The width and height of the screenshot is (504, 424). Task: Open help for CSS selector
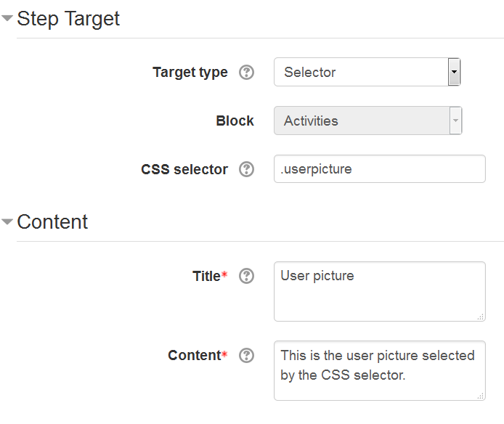pyautogui.click(x=246, y=169)
